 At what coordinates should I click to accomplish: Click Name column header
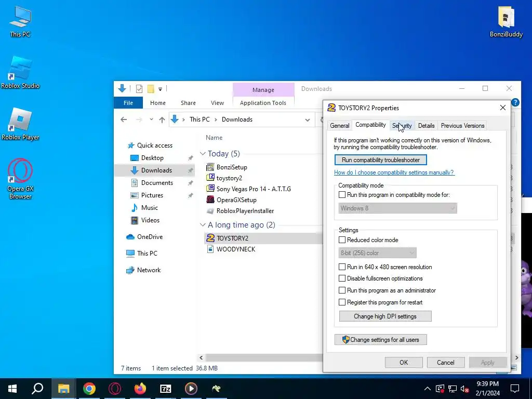pos(214,137)
